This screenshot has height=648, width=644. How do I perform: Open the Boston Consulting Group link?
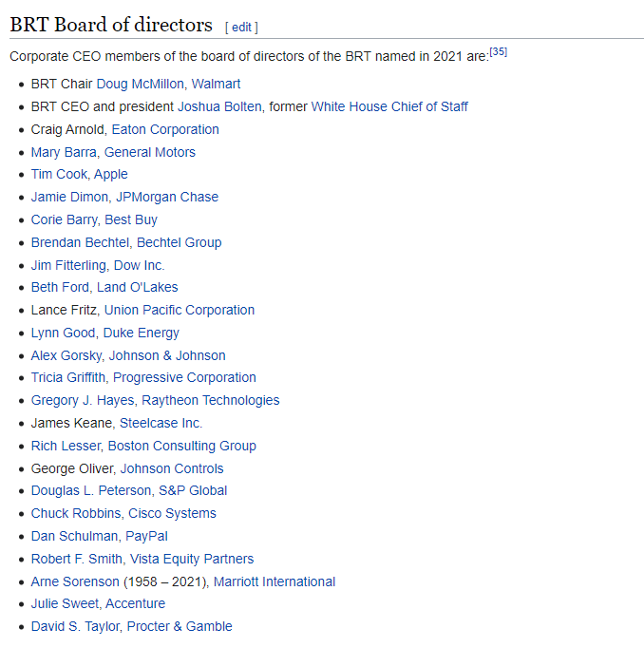pos(181,445)
